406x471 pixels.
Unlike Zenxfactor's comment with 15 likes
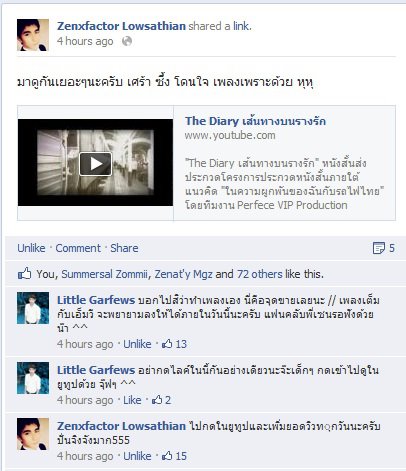[x=137, y=456]
